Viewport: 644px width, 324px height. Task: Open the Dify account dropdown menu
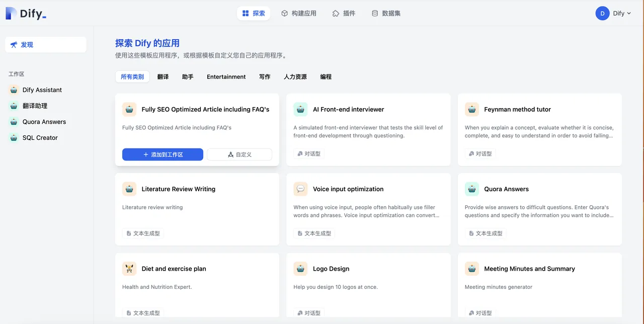[x=621, y=14]
